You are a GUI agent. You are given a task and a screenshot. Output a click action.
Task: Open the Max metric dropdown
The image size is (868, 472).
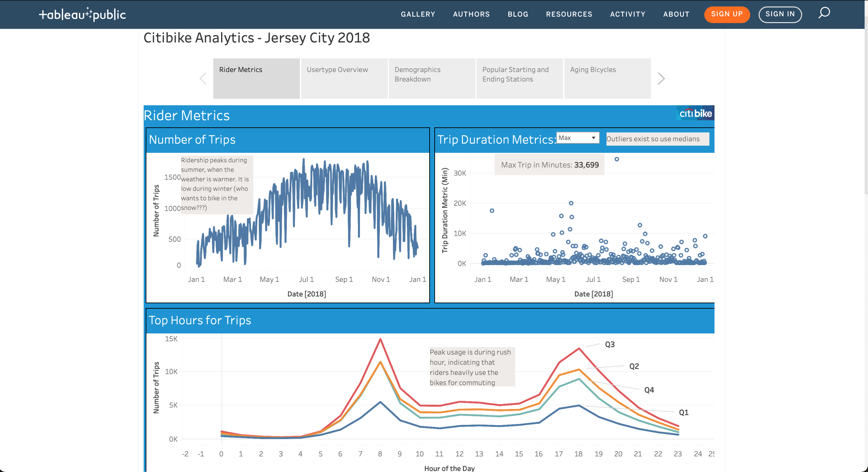coord(578,138)
